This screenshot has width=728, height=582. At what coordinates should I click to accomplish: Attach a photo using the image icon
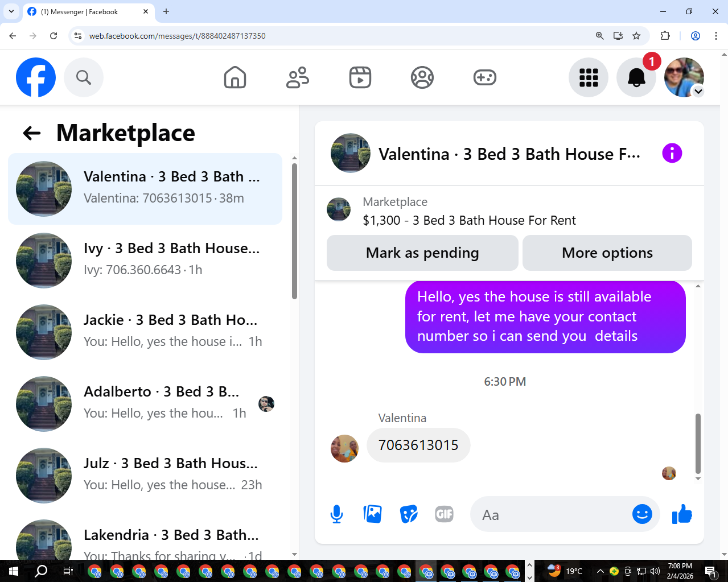click(x=373, y=514)
